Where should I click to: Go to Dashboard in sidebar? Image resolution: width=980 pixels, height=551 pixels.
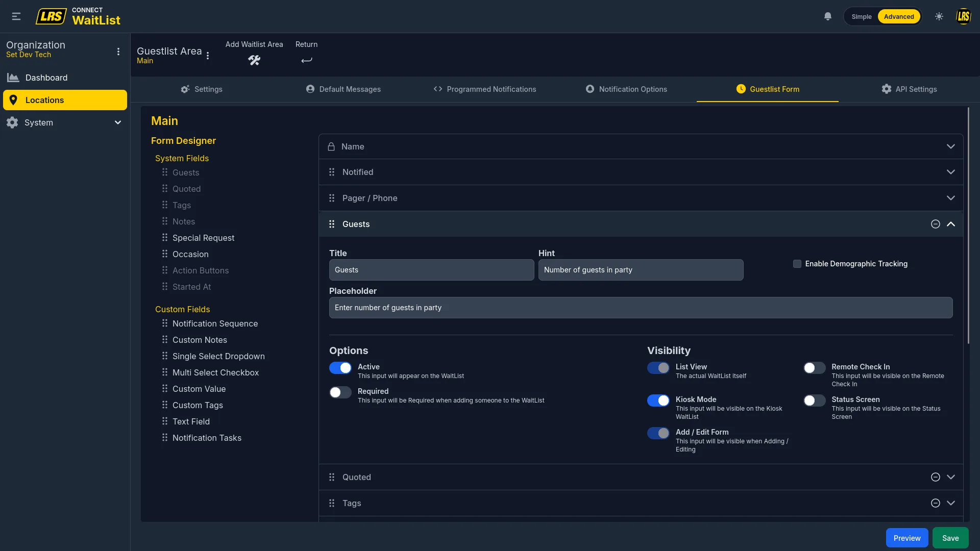point(65,78)
